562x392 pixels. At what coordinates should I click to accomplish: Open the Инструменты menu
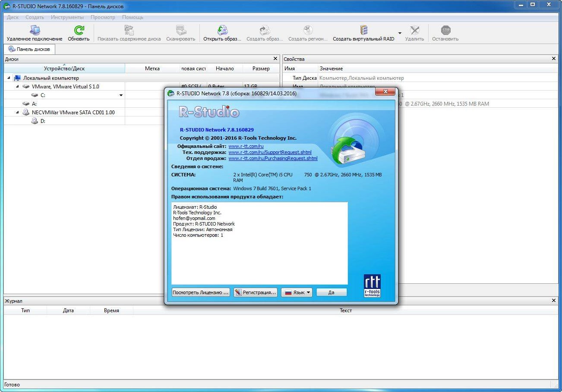(x=67, y=17)
